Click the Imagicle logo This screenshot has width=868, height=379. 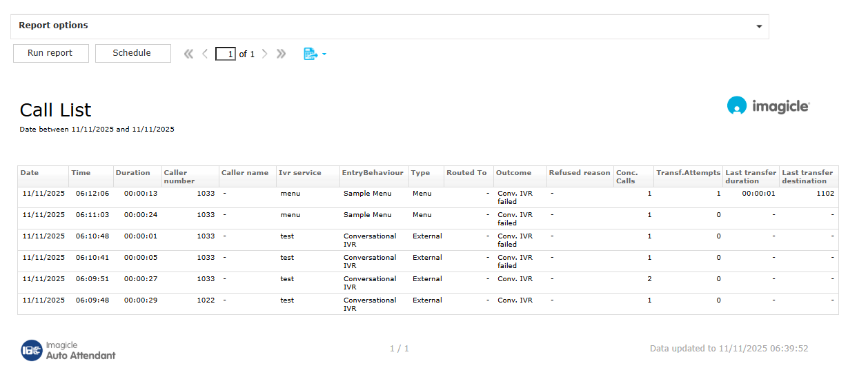(768, 105)
